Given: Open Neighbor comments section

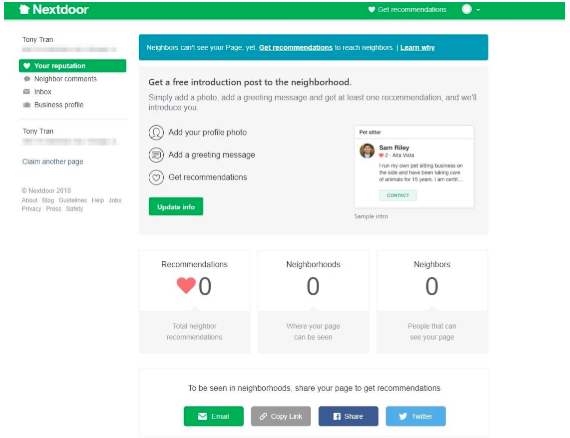Looking at the screenshot, I should click(x=65, y=79).
